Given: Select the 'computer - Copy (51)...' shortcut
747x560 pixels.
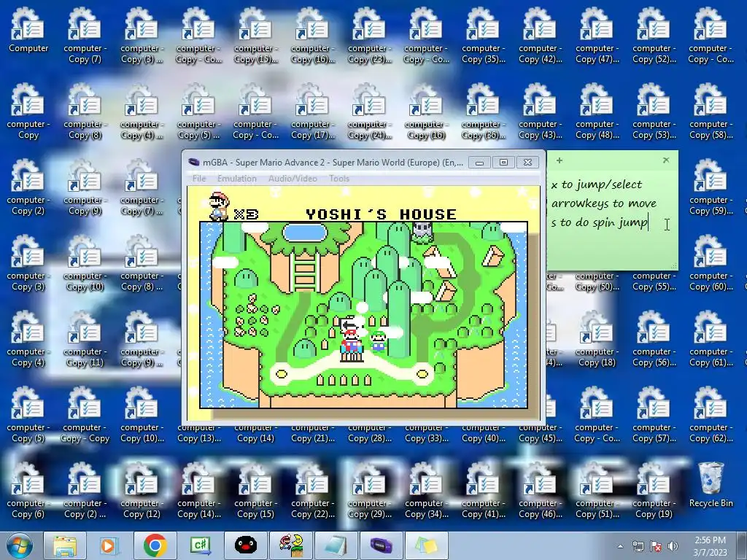Looking at the screenshot, I should click(x=597, y=491).
